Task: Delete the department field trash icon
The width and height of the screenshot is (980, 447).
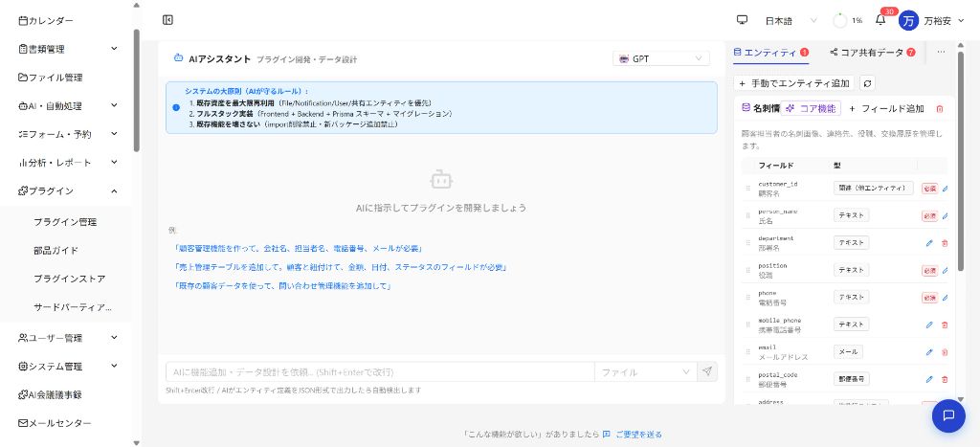Action: 945,243
